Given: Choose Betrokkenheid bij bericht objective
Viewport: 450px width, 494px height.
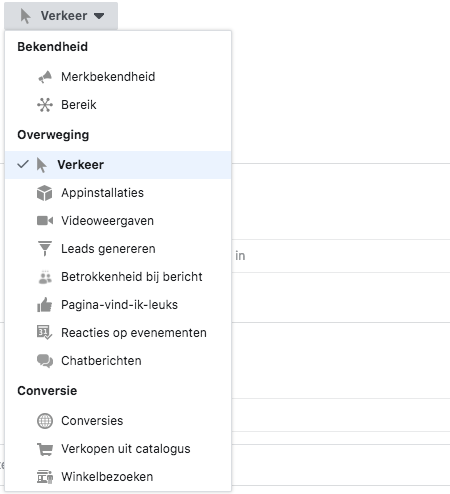Looking at the screenshot, I should pyautogui.click(x=118, y=277).
